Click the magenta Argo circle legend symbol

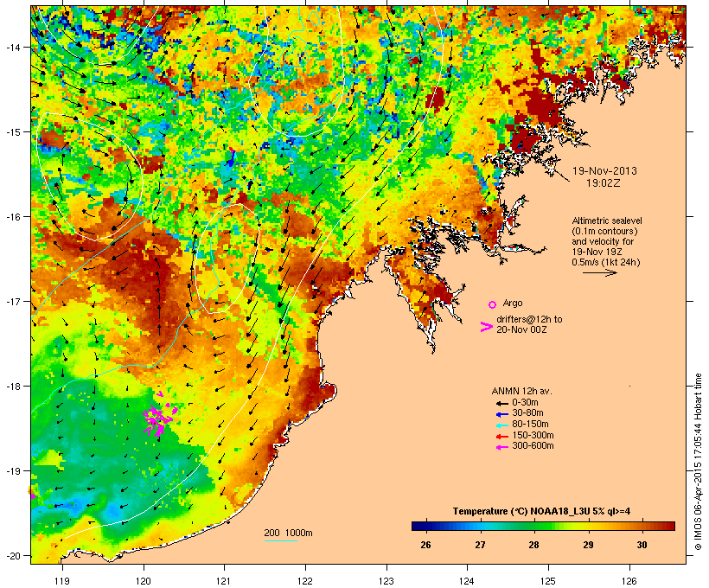(493, 304)
